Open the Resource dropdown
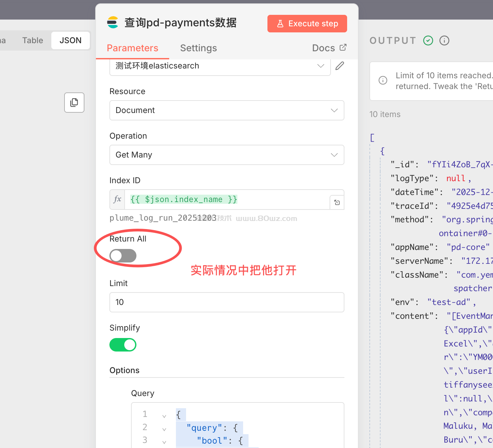 (227, 110)
